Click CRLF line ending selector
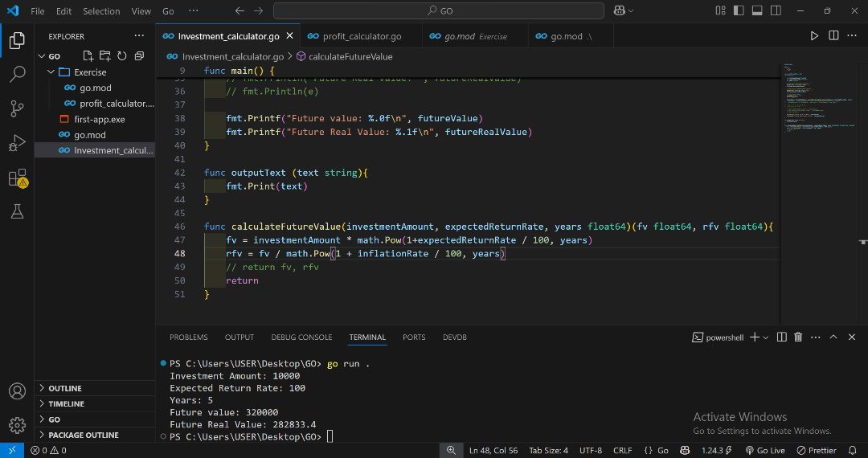 click(x=622, y=450)
